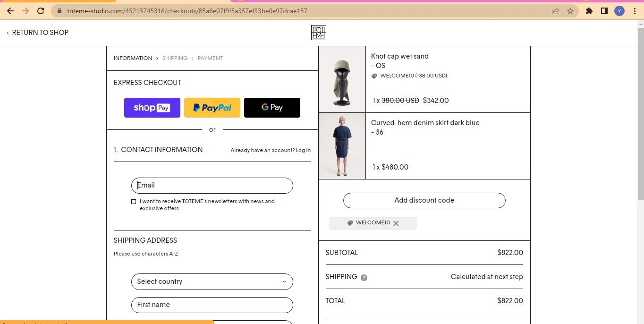Go back using the browser back arrow
Viewport: 644px width, 324px height.
click(10, 11)
